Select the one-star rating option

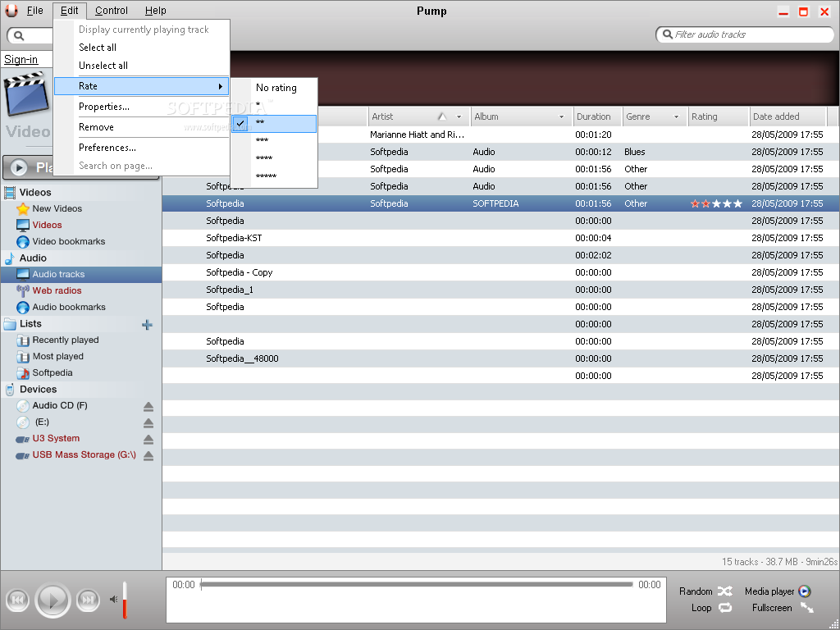tap(274, 105)
